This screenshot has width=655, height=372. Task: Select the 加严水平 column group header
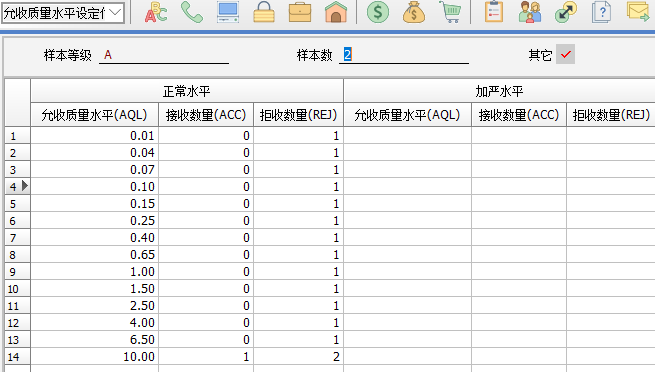tap(499, 91)
